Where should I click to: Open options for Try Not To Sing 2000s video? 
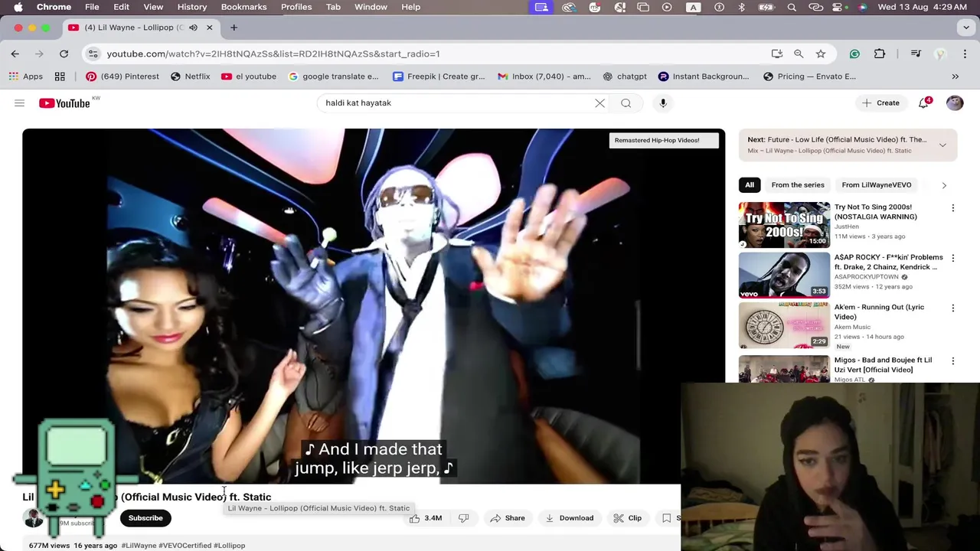pyautogui.click(x=952, y=208)
